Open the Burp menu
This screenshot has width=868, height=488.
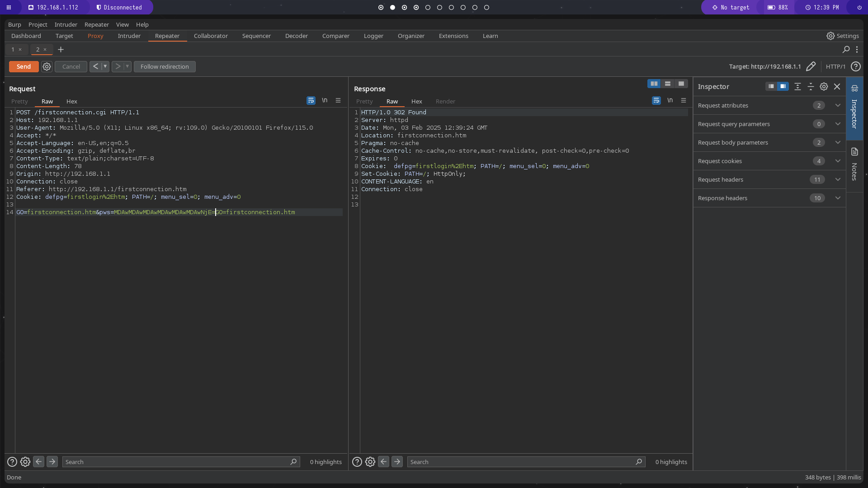(x=14, y=24)
